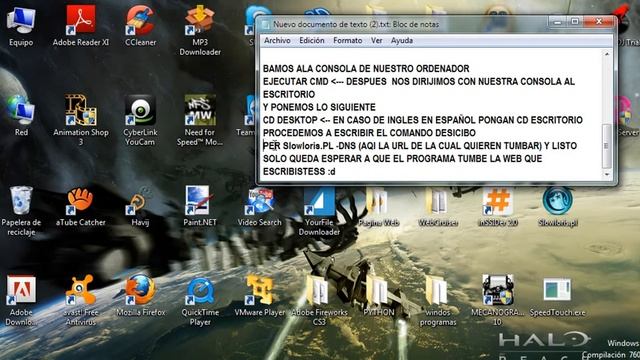This screenshot has width=640, height=360.
Task: Click Notepad scrollbar up arrow
Action: point(607,54)
